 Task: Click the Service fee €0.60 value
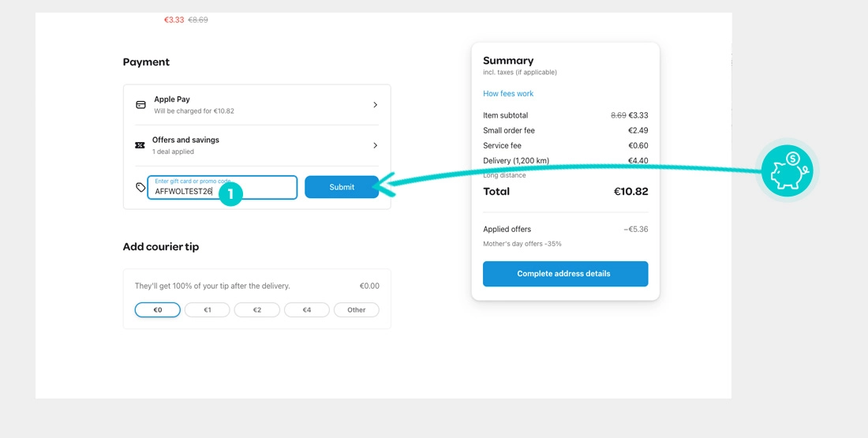pos(638,146)
